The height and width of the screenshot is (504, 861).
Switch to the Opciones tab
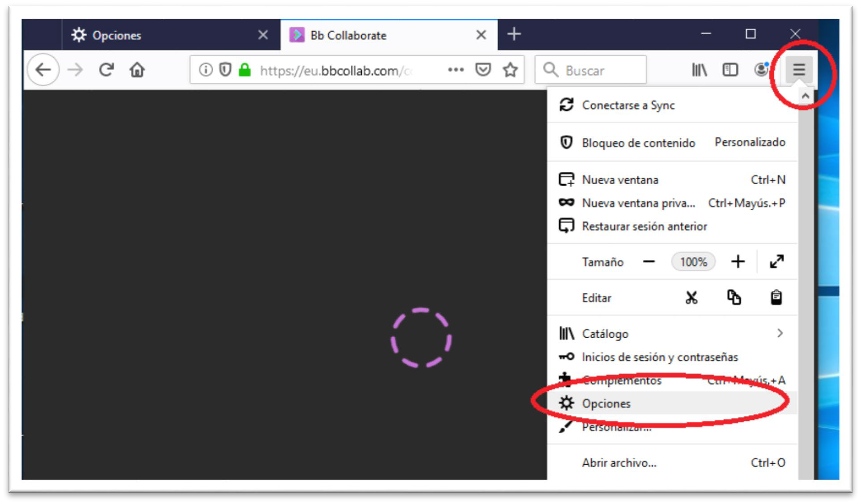[x=116, y=35]
